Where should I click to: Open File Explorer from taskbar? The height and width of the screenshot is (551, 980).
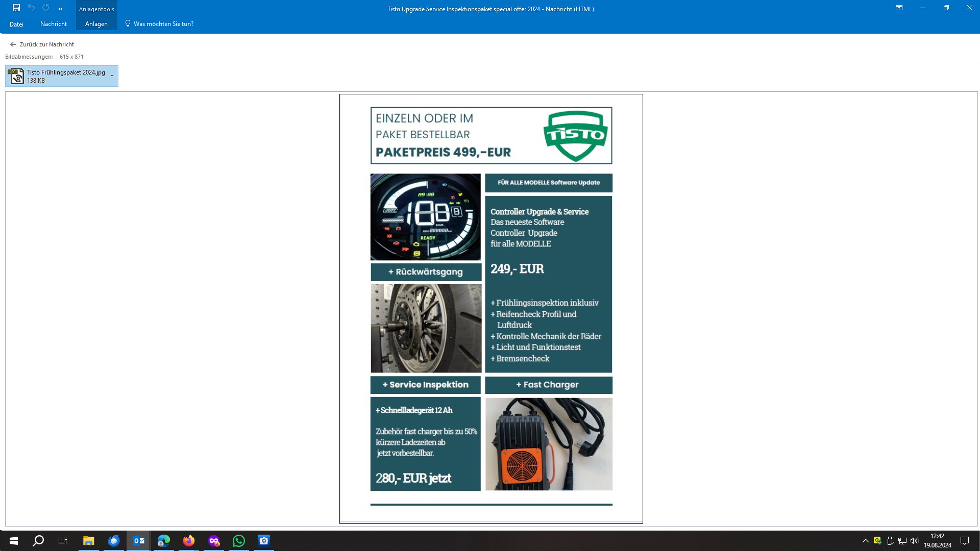tap(88, 541)
